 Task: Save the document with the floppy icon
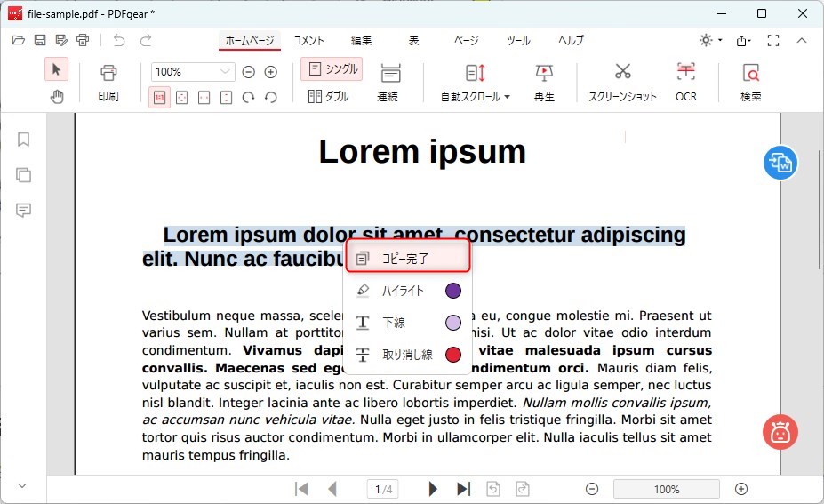point(40,40)
